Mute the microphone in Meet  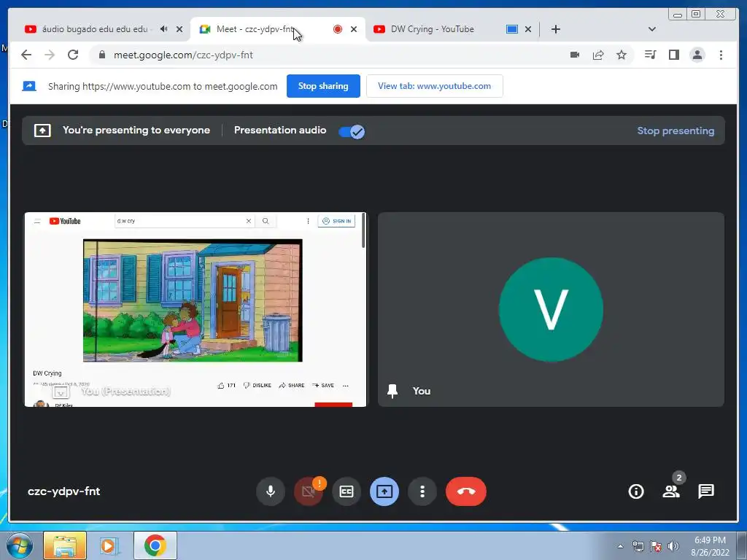[x=270, y=491]
